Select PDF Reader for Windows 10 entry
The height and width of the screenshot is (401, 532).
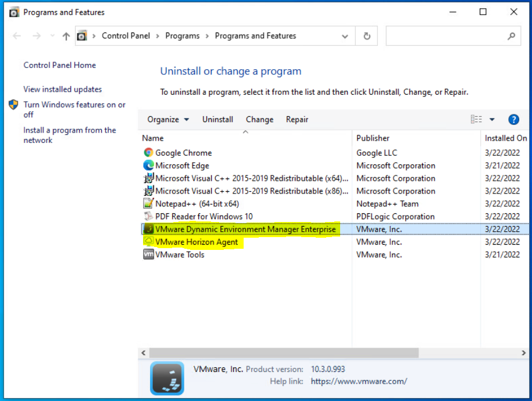pyautogui.click(x=204, y=216)
